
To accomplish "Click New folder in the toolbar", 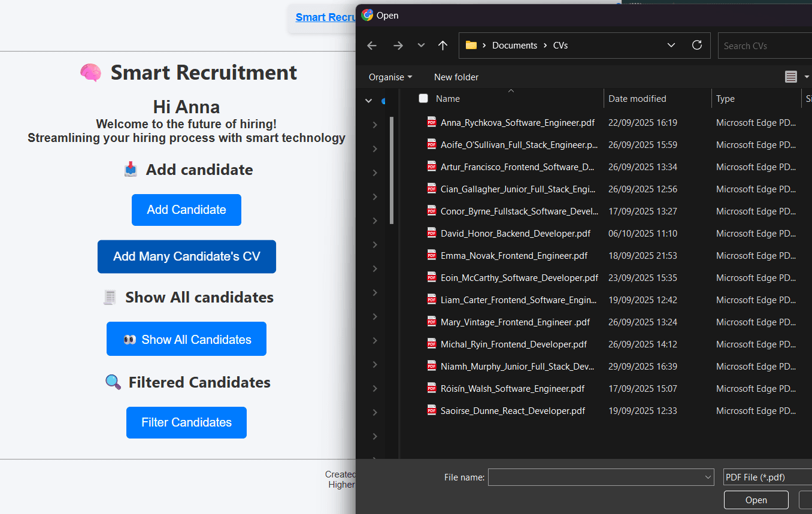I will (x=456, y=77).
